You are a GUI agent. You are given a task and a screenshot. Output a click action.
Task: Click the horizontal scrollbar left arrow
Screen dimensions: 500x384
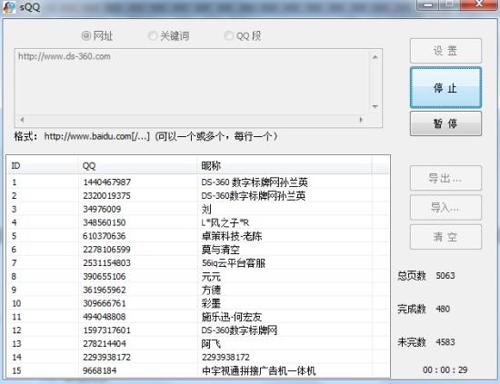(22, 119)
